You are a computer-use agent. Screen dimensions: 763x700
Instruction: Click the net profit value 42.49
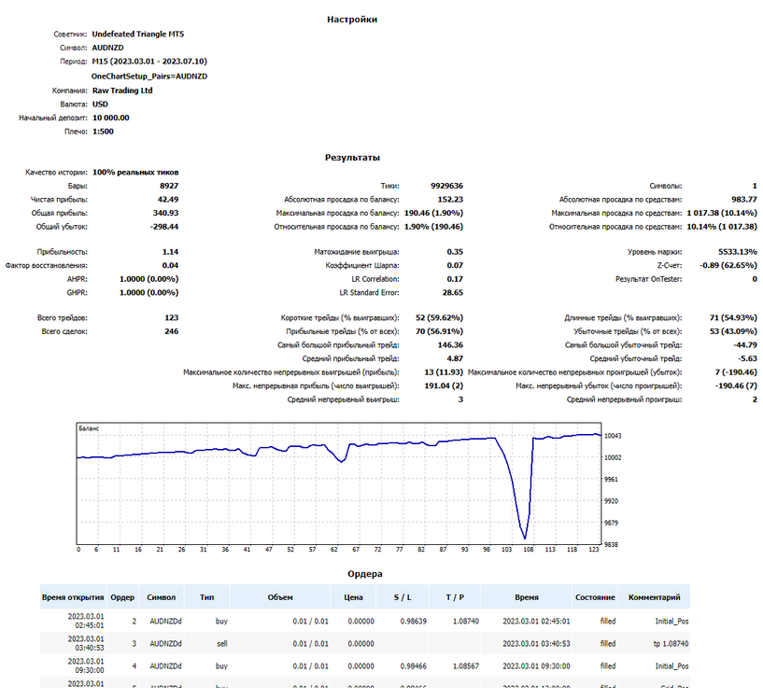click(168, 200)
